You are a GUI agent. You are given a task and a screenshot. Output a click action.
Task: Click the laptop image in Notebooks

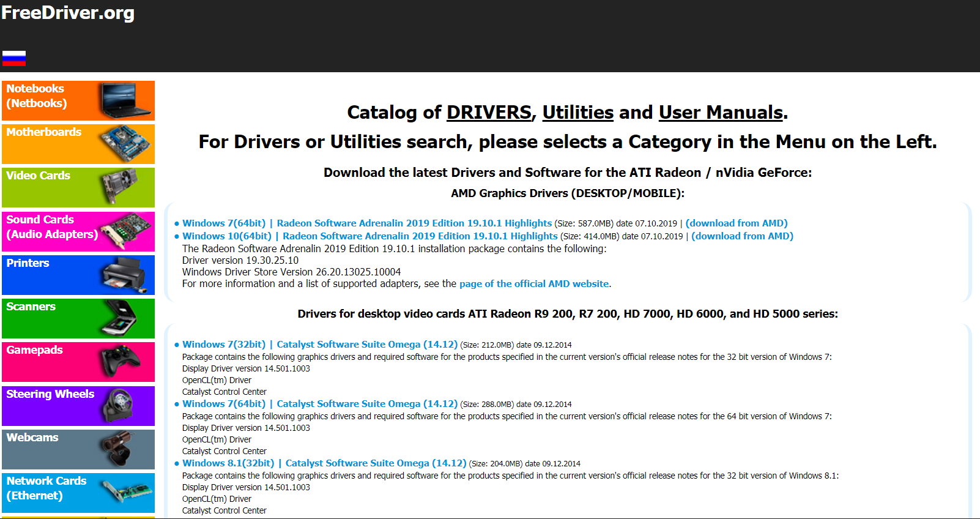tap(127, 100)
